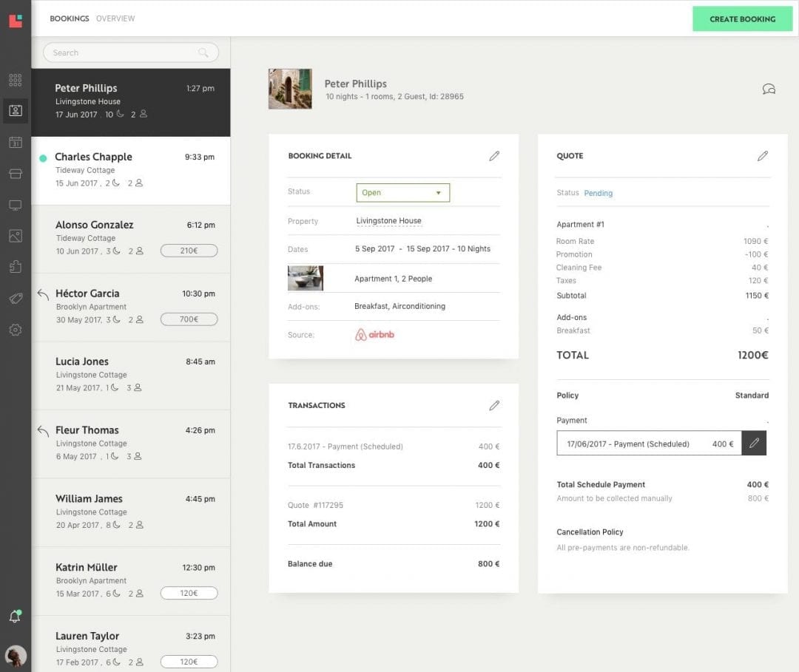Open the calendar icon in the sidebar
Viewport: 799px width, 672px height.
click(x=15, y=142)
